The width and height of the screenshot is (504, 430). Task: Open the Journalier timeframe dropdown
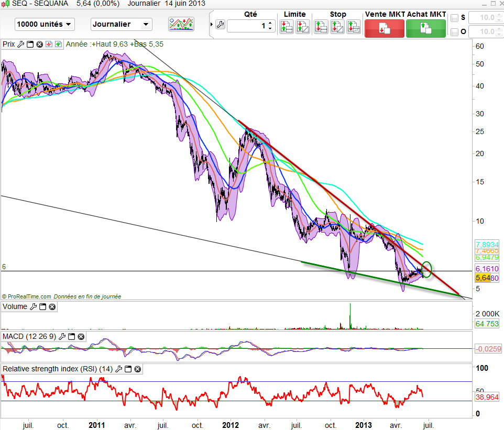coord(121,24)
